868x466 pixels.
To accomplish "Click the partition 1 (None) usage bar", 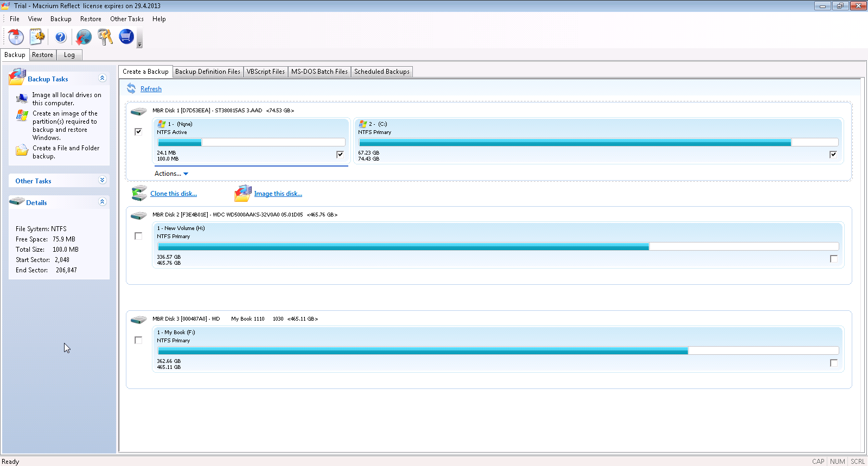I will [x=251, y=143].
